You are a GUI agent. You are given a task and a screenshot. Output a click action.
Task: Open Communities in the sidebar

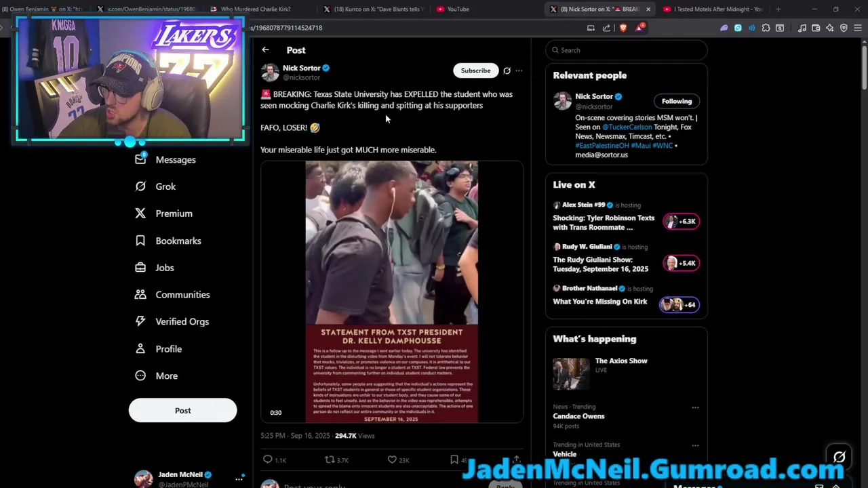pyautogui.click(x=172, y=295)
